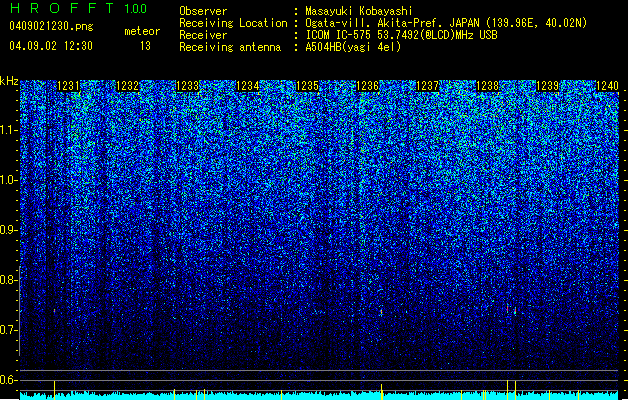Click the date stamp 04.09.02 12:30
The image size is (629, 400).
click(x=51, y=45)
